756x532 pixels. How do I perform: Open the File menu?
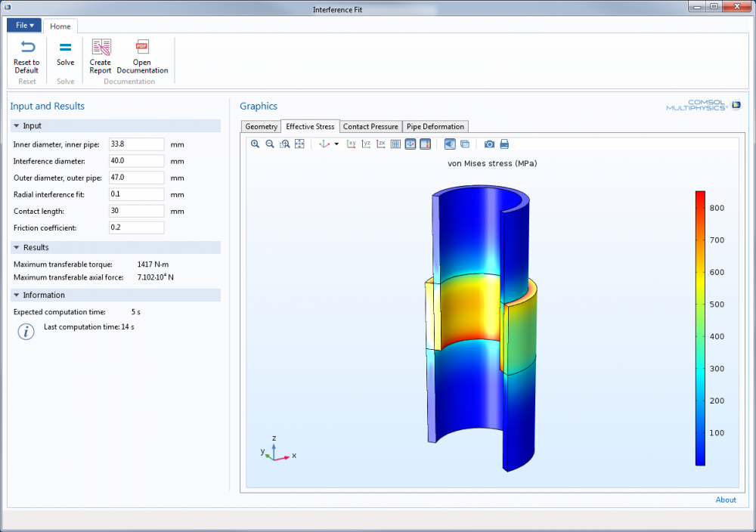point(24,26)
